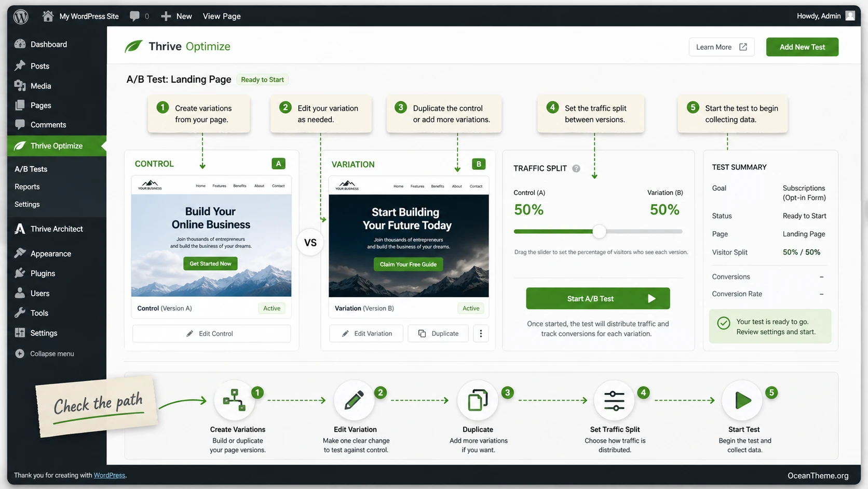Image resolution: width=868 pixels, height=489 pixels.
Task: Click the 50% / 50% Visitor Split value
Action: coord(802,252)
